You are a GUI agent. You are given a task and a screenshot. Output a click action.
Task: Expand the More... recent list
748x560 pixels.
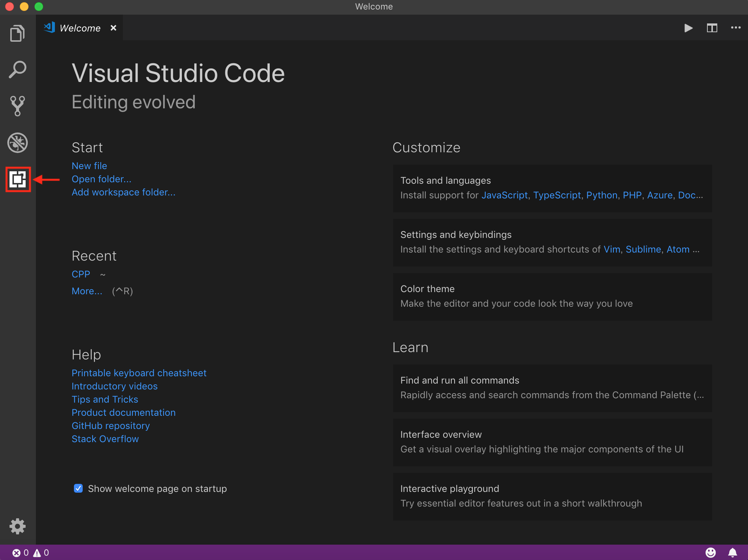[x=87, y=291]
